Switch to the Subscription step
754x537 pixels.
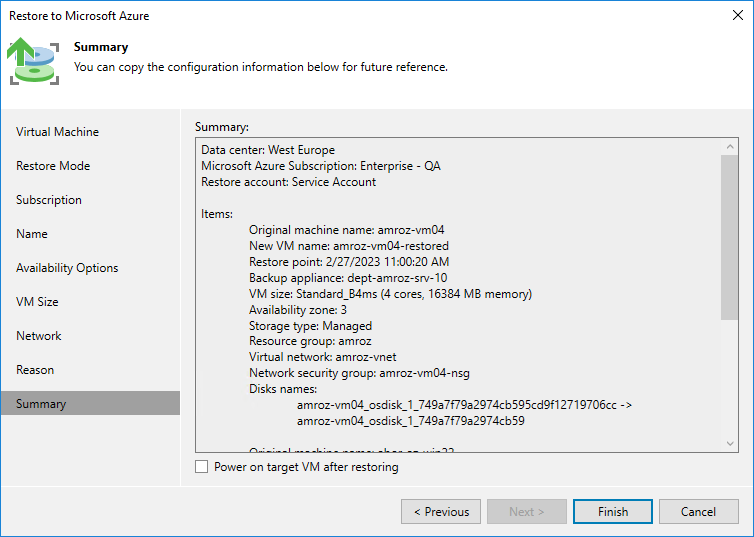pos(49,200)
